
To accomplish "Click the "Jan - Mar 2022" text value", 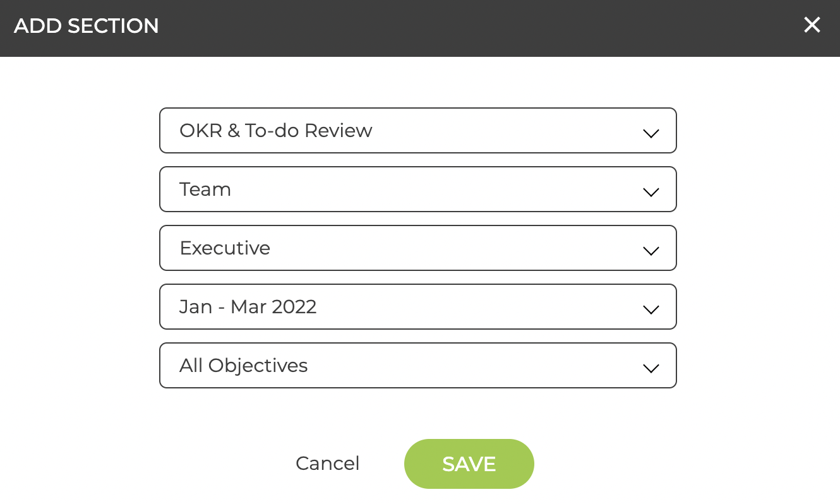I will (x=248, y=306).
